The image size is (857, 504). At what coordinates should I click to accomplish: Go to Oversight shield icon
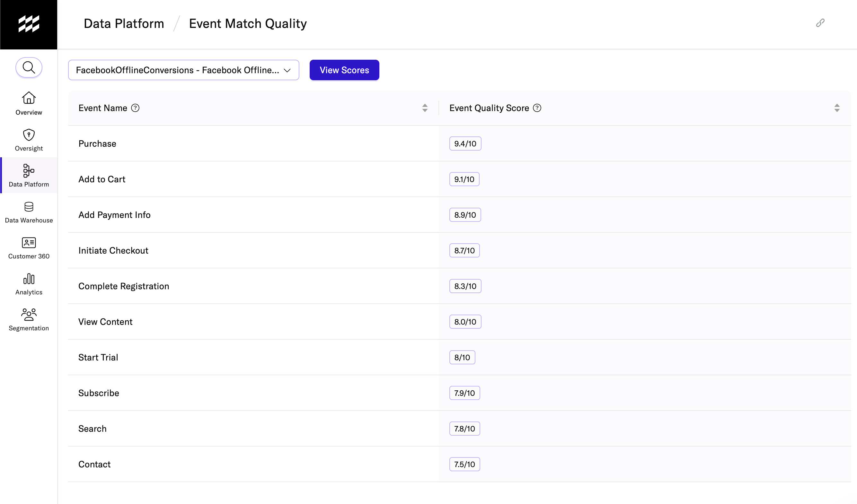click(29, 135)
